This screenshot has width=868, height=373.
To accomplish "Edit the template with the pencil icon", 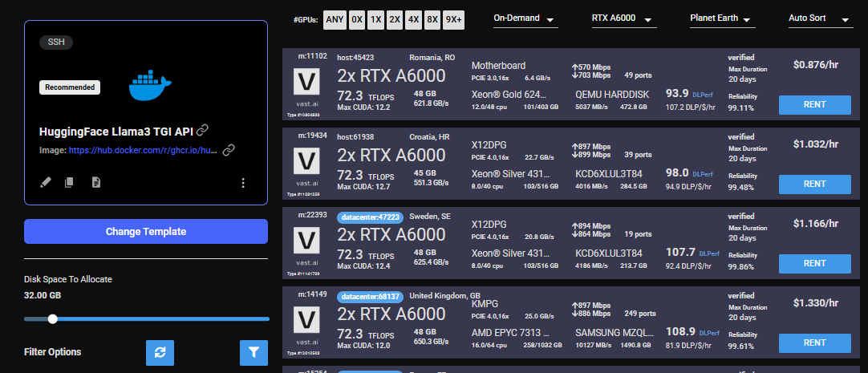I will [x=47, y=182].
